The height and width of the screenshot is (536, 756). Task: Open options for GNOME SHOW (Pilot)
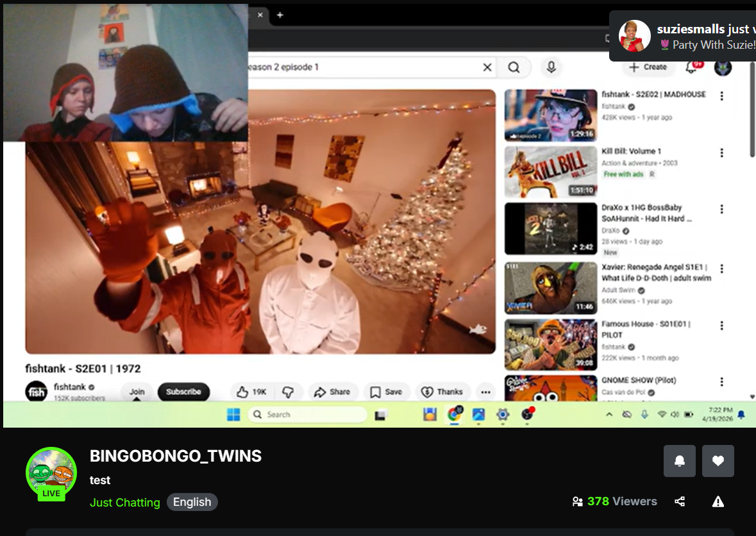pos(721,381)
